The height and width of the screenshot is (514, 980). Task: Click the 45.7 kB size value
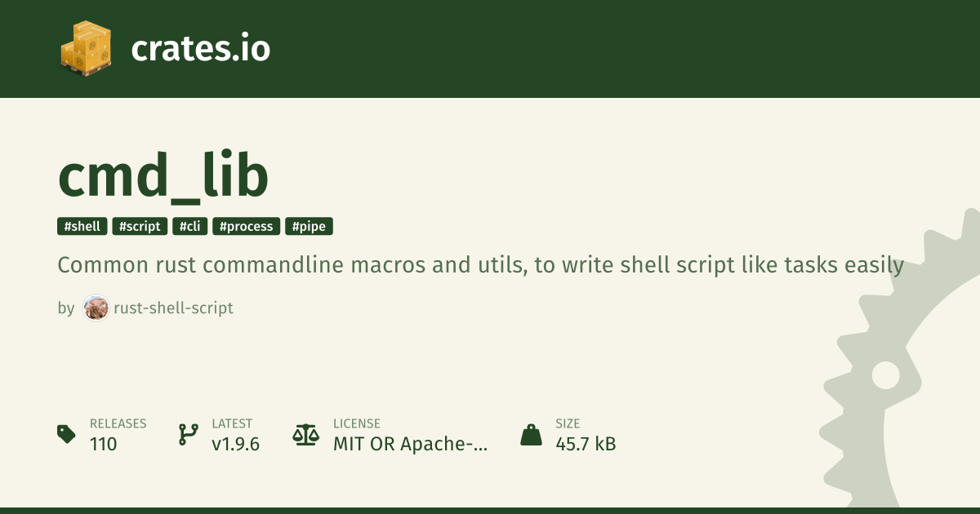coord(586,444)
